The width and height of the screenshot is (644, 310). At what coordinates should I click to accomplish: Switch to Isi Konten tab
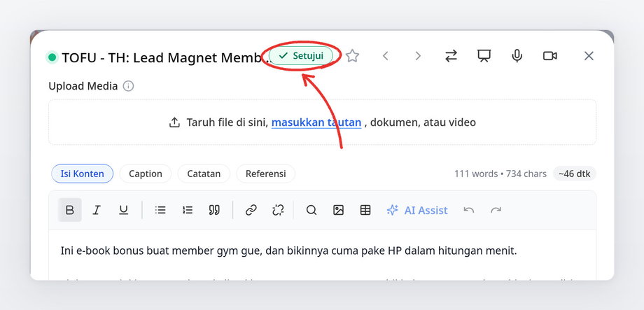coord(82,174)
